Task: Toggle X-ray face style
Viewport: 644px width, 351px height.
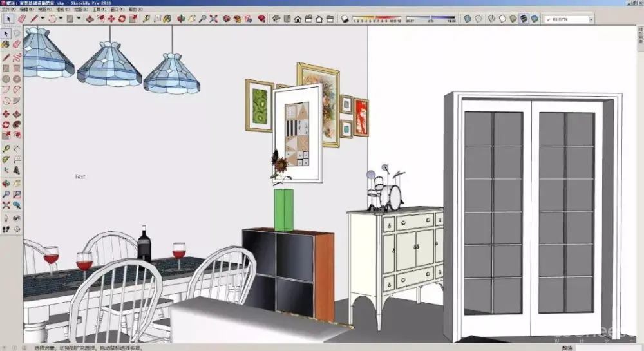Action: 468,19
